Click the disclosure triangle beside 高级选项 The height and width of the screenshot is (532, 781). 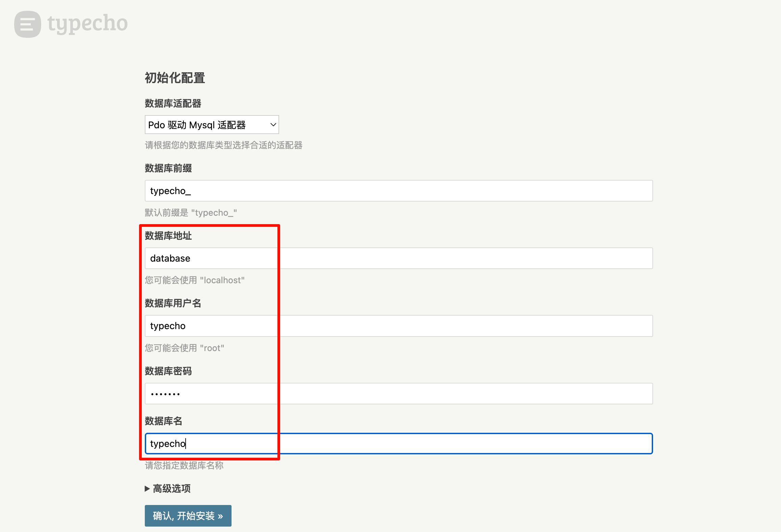pos(147,488)
